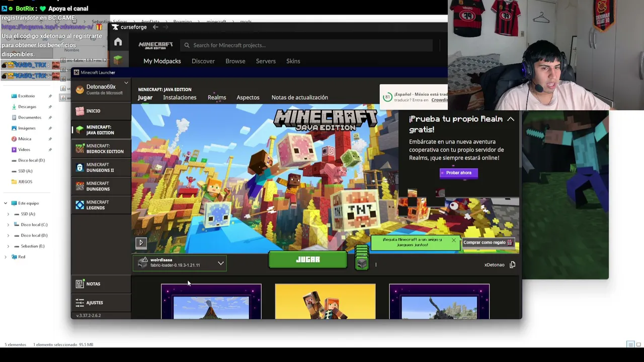Open the Inicio section icon

80,111
